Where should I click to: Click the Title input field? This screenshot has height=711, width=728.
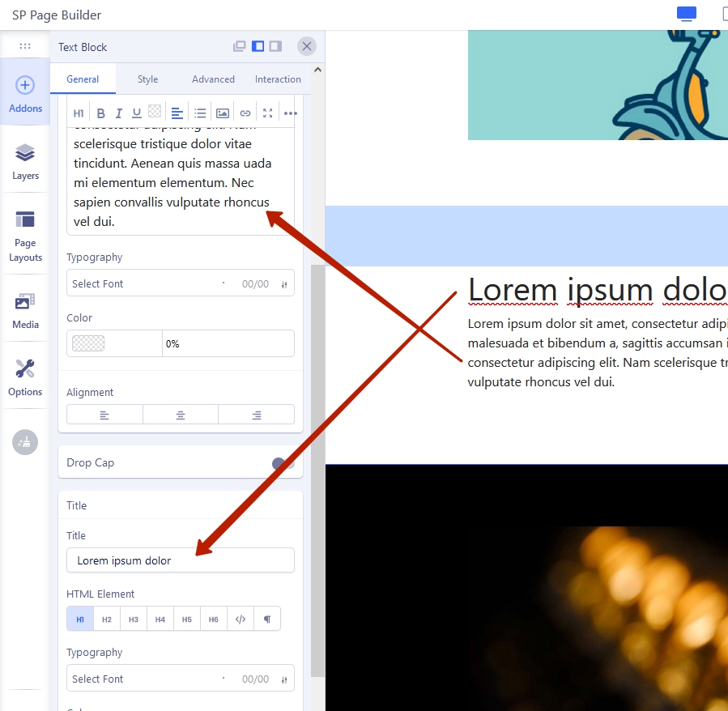[180, 560]
